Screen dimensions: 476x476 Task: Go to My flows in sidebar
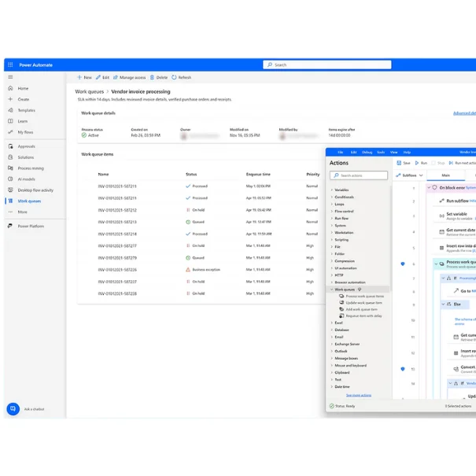25,132
